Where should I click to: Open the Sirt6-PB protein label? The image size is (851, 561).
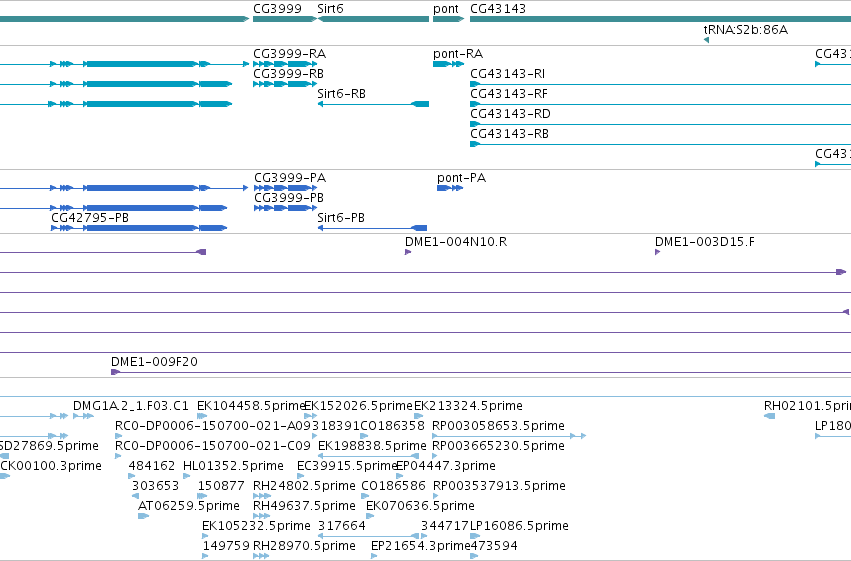[x=341, y=218]
